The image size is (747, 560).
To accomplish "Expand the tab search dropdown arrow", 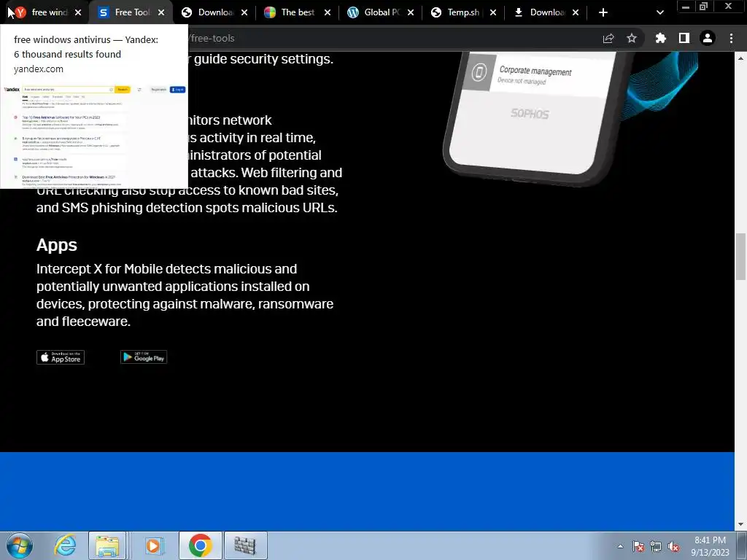I will 659,12.
